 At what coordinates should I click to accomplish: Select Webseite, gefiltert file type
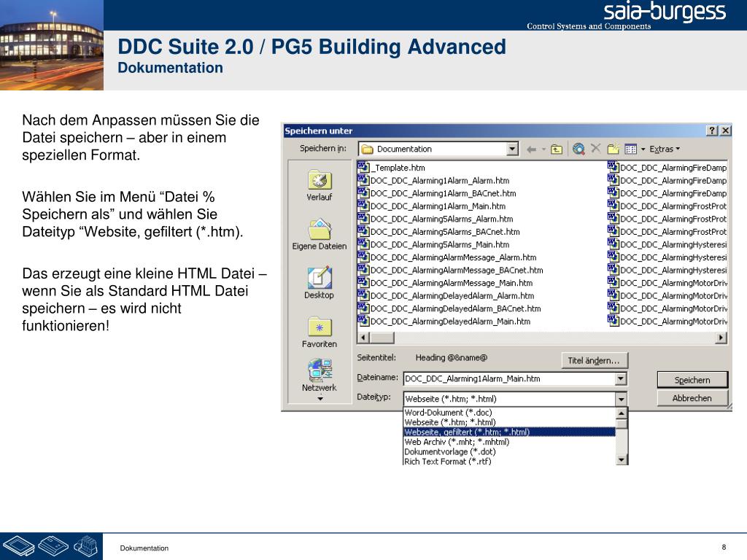pyautogui.click(x=509, y=432)
